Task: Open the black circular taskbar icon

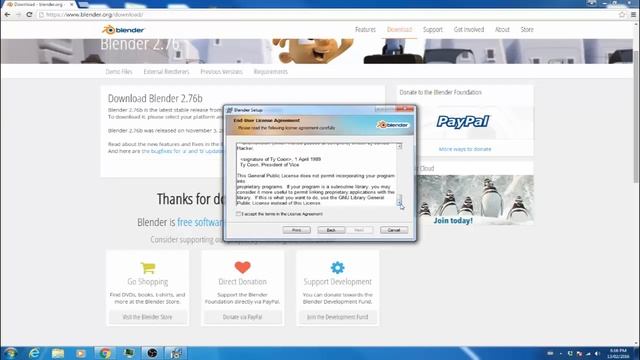Action: (x=152, y=353)
